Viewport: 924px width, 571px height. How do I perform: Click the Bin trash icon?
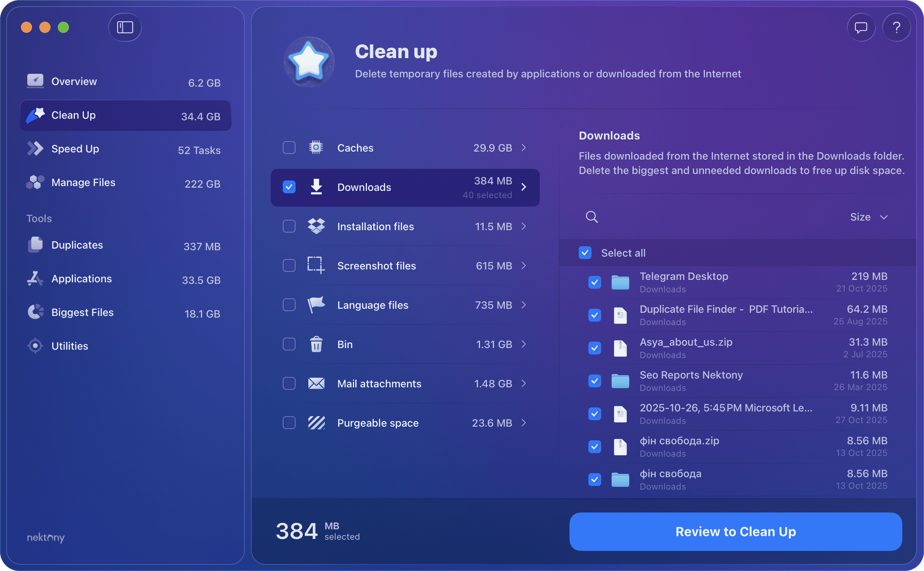316,344
